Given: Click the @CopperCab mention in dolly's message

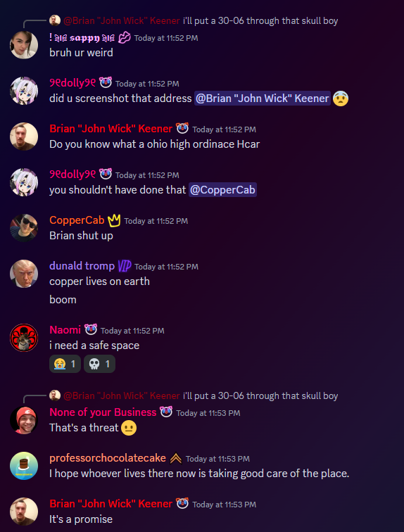Looking at the screenshot, I should coord(222,190).
